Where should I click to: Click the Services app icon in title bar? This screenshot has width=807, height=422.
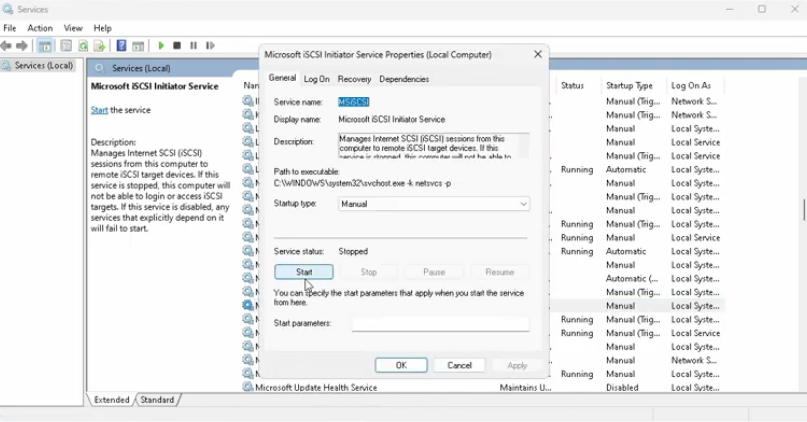(7, 9)
